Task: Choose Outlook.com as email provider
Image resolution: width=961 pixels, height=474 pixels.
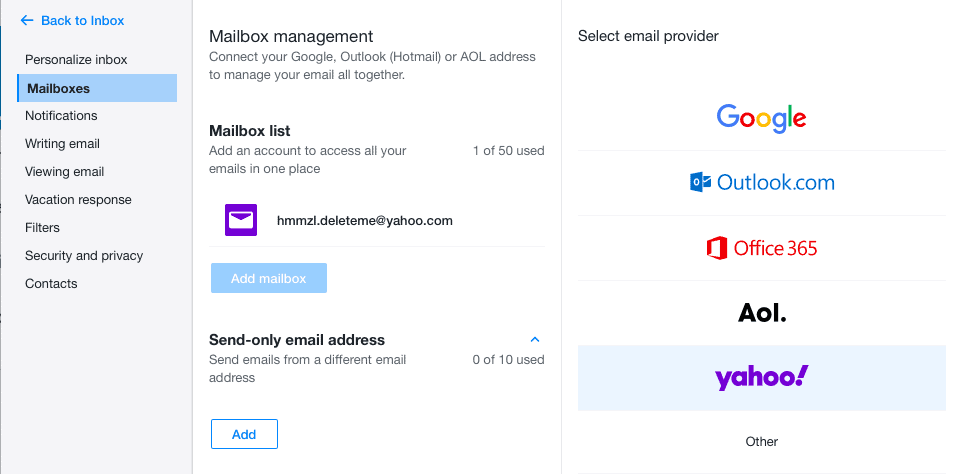Action: [x=762, y=183]
